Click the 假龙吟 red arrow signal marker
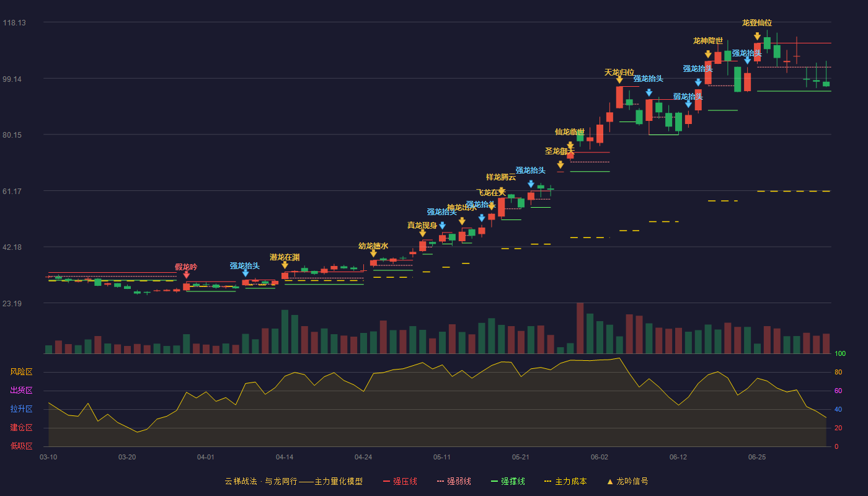 [186, 275]
